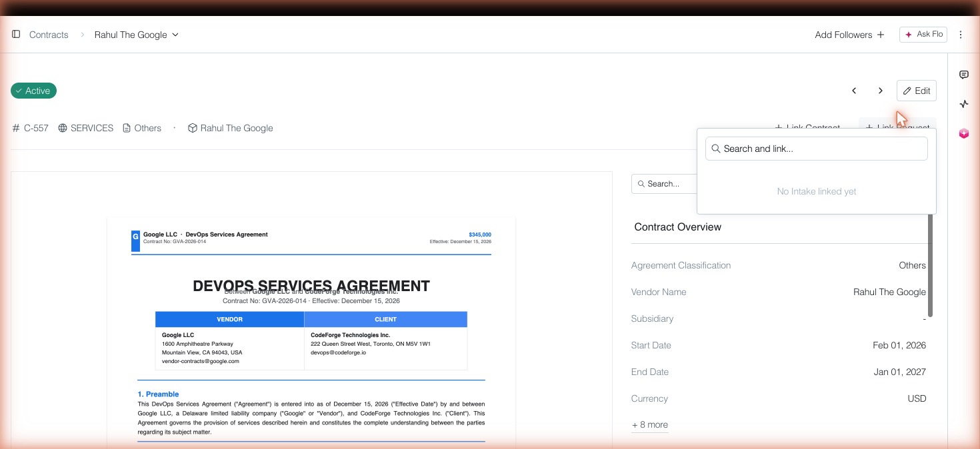Click 1. Preamble heading in document
Image resolution: width=980 pixels, height=449 pixels.
[x=158, y=394]
